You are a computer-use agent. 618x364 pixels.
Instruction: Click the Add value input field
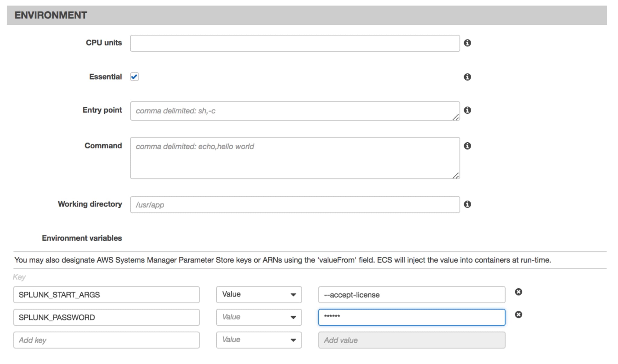(412, 340)
